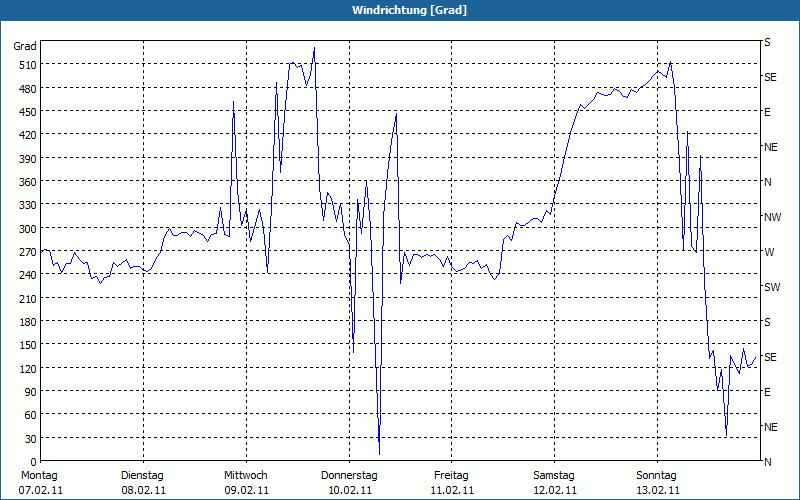Click the chart title Windrichtung [Grad]

coord(409,10)
